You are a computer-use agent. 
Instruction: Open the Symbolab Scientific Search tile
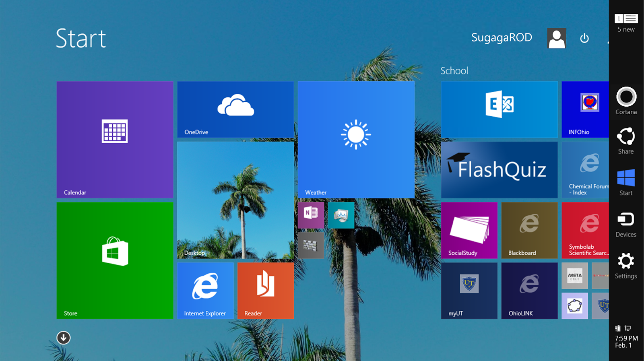tap(585, 230)
